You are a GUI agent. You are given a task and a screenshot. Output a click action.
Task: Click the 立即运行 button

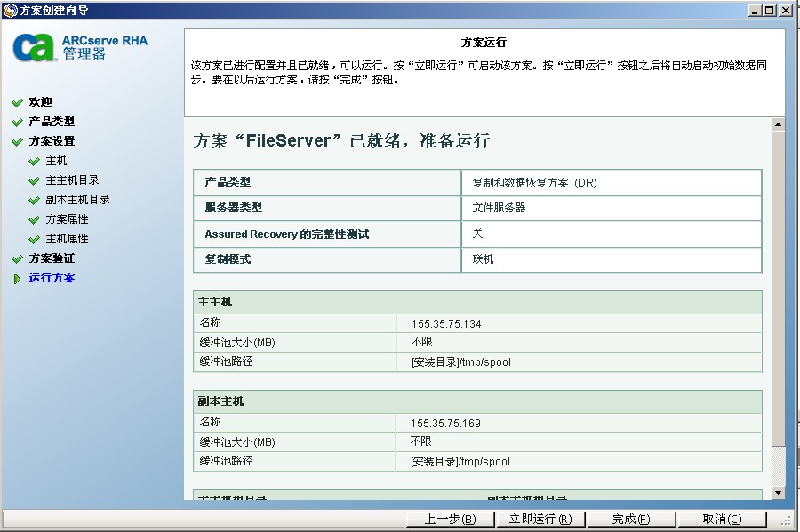(541, 518)
